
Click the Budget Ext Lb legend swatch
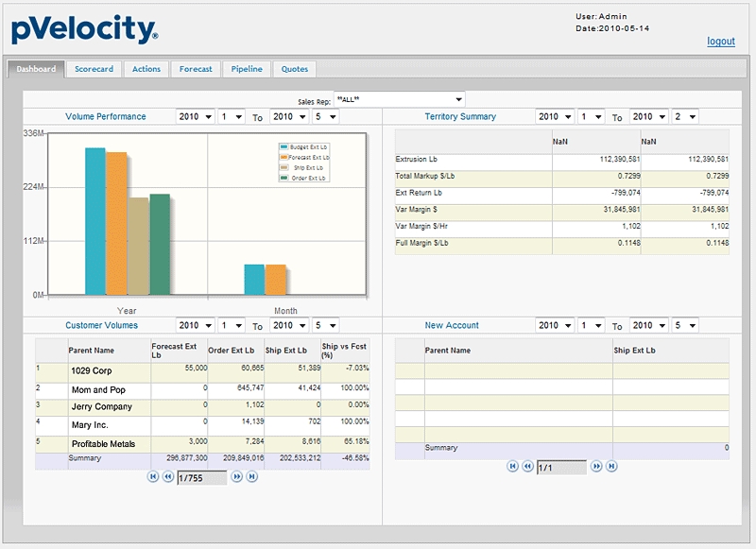tap(283, 147)
